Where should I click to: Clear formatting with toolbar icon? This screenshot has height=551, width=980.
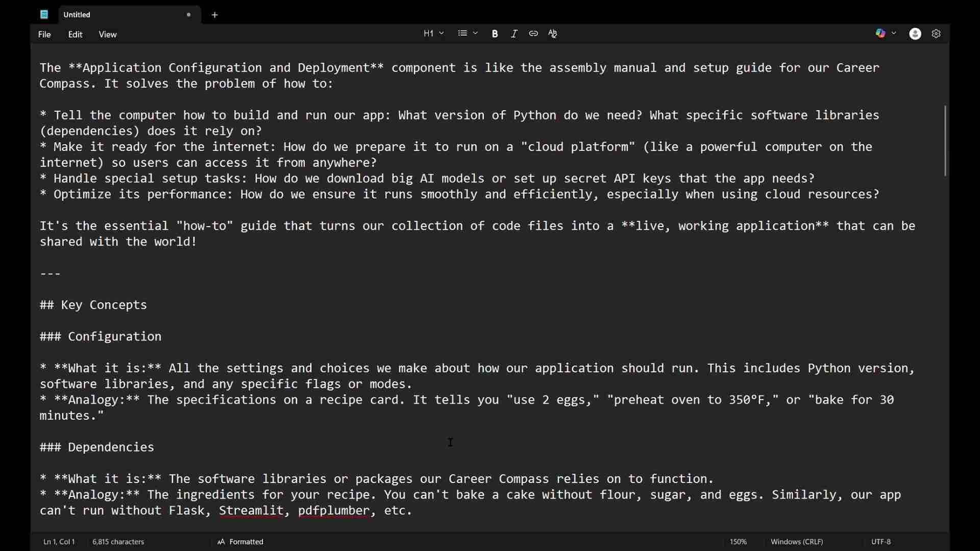pyautogui.click(x=553, y=34)
